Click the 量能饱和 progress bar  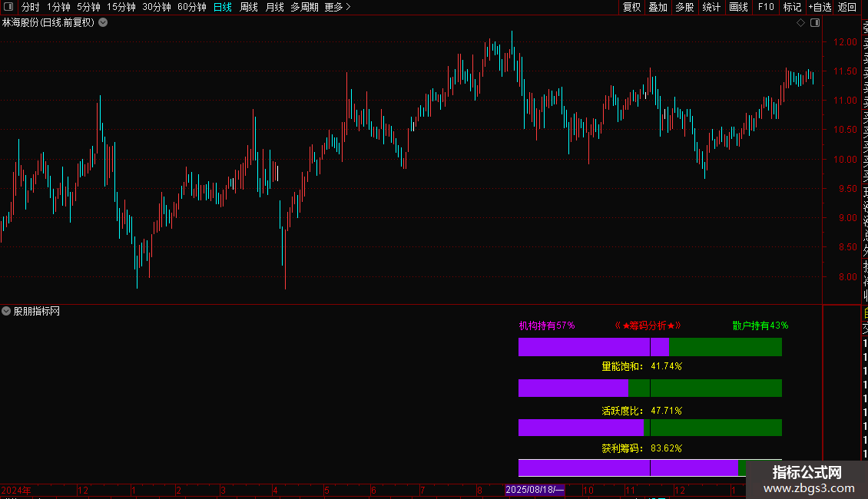[650, 388]
